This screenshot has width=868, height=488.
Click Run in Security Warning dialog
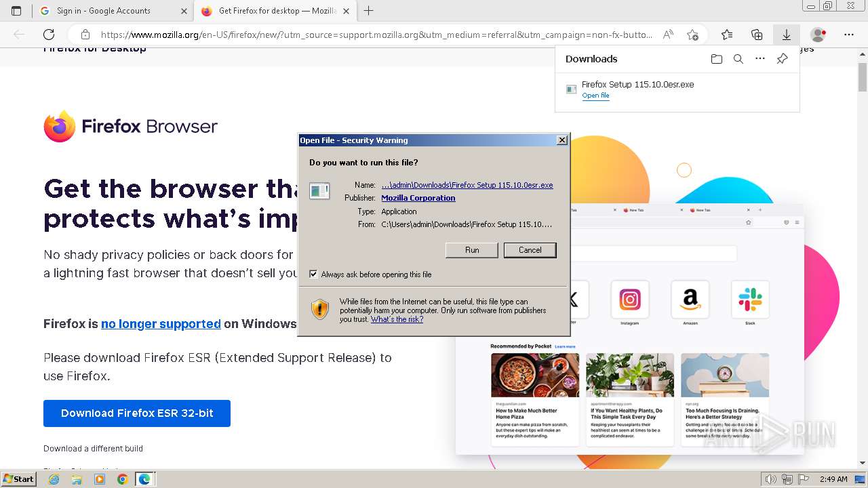[x=472, y=250]
